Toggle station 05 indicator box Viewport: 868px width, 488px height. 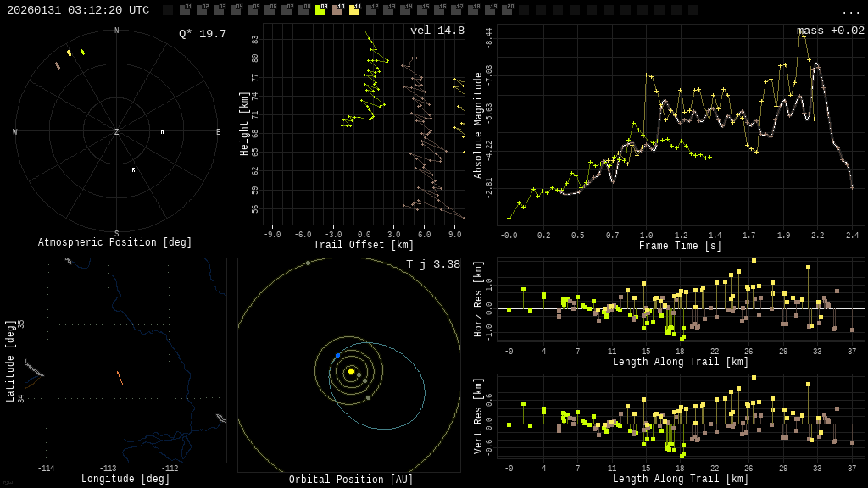coord(253,10)
